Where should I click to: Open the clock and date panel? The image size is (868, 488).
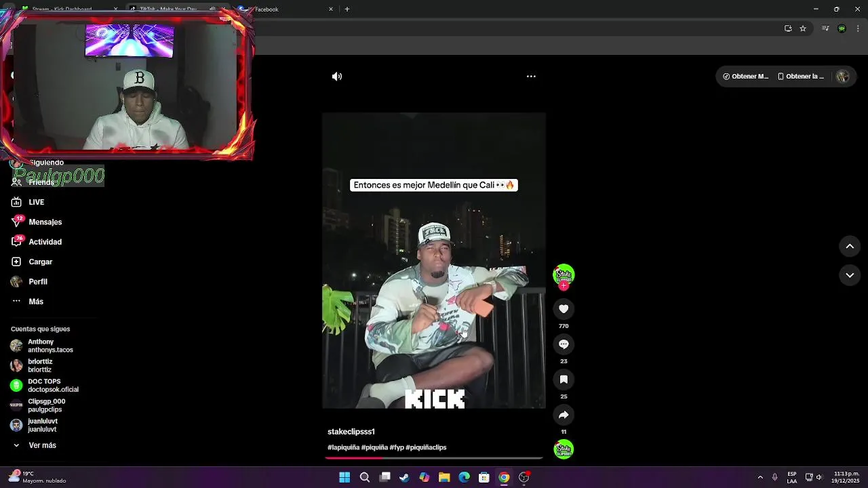click(846, 477)
